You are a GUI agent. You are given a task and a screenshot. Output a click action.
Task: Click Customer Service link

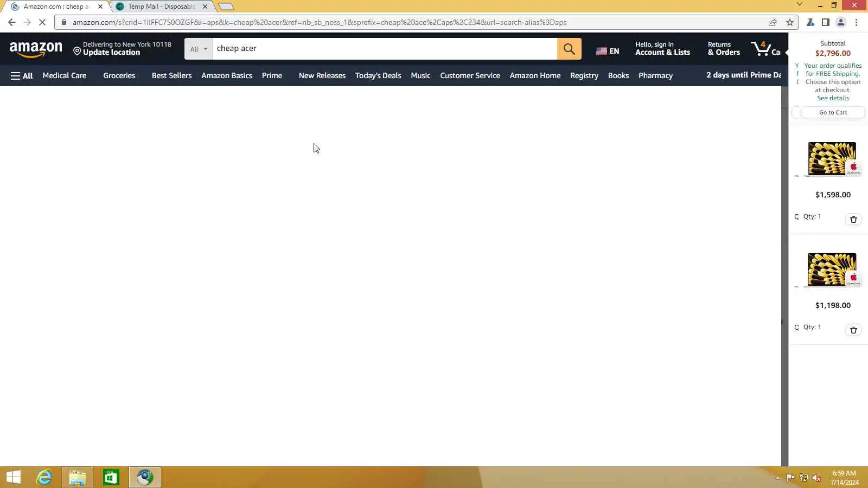click(470, 75)
